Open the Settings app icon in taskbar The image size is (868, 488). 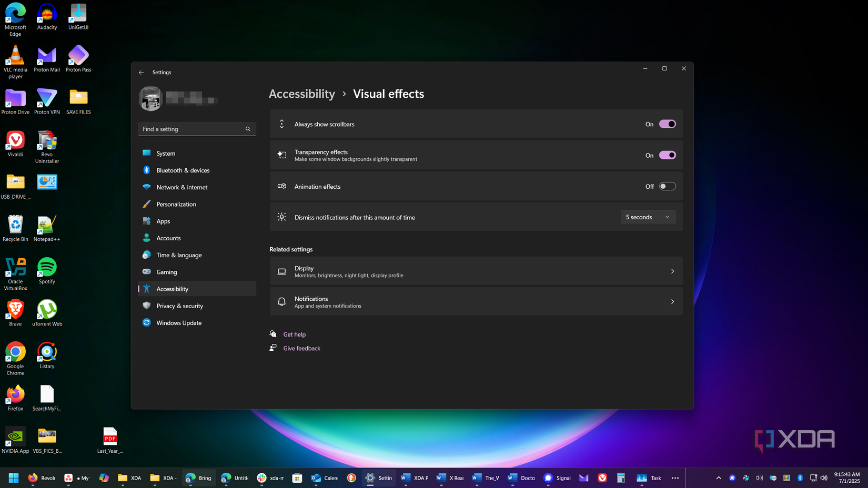tap(370, 477)
